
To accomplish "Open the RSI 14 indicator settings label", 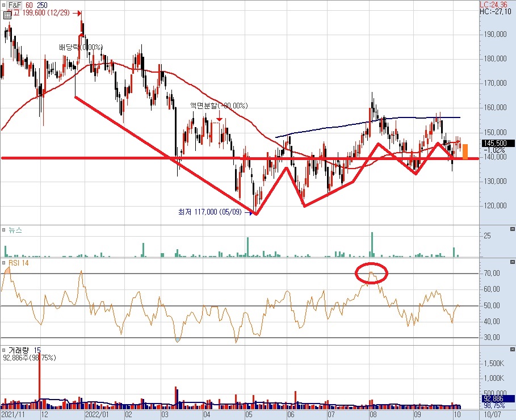I will pyautogui.click(x=18, y=263).
